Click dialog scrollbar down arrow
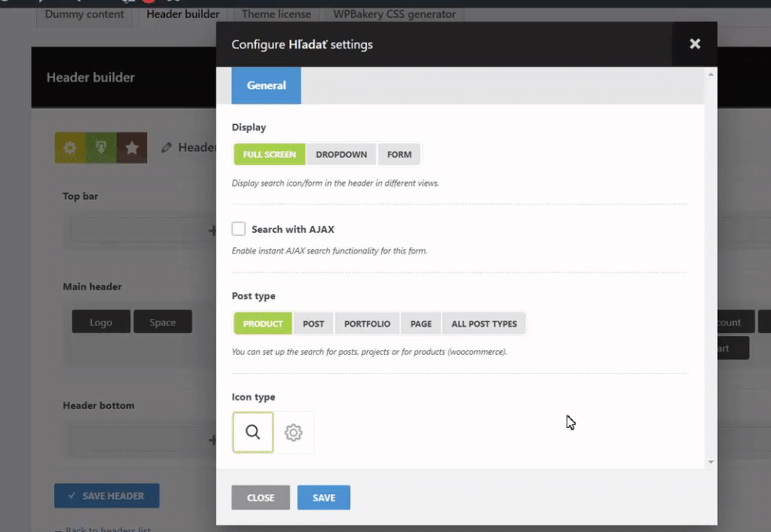Screen dimensions: 771x532 (x=711, y=462)
